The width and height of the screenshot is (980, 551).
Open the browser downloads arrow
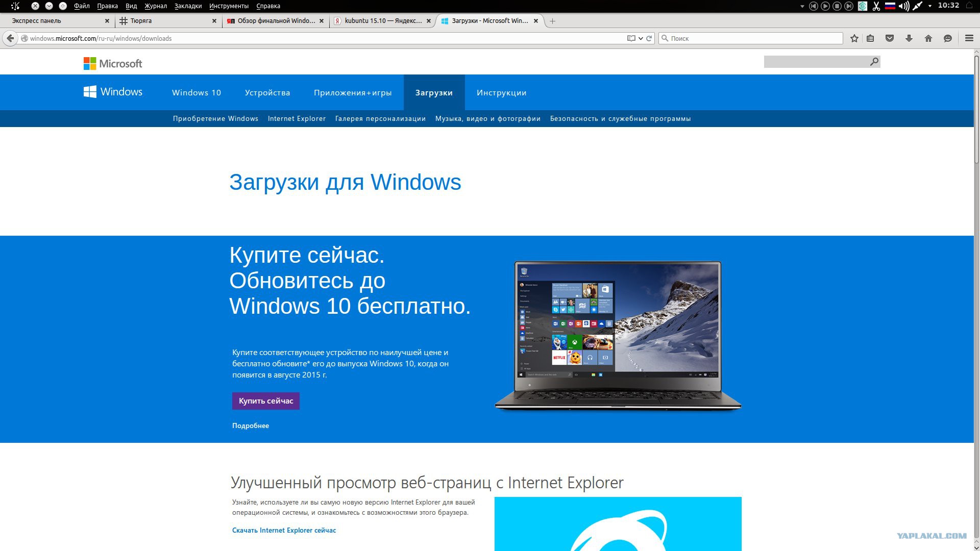(909, 38)
